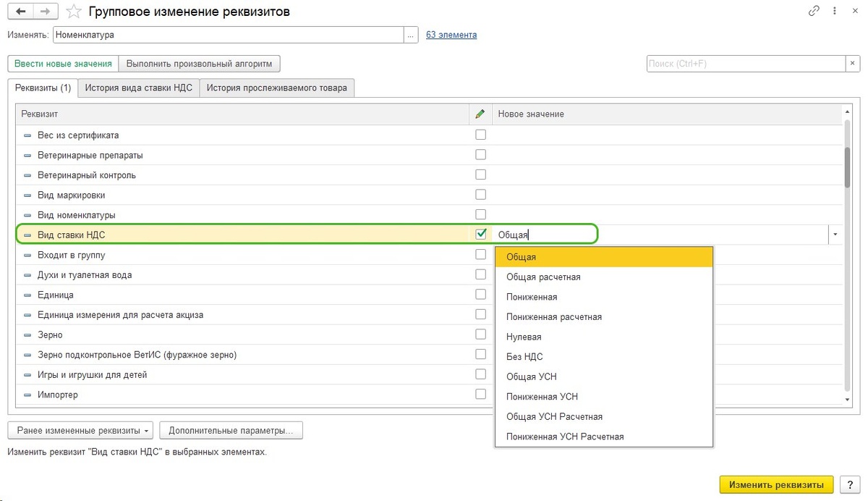Collapse the new value dropdown arrow
868x501 pixels.
[x=835, y=235]
